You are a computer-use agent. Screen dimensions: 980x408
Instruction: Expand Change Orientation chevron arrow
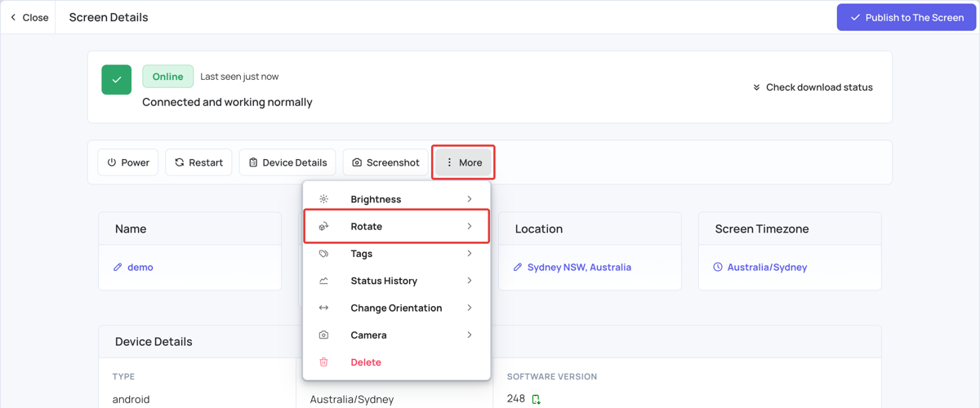[x=470, y=308]
